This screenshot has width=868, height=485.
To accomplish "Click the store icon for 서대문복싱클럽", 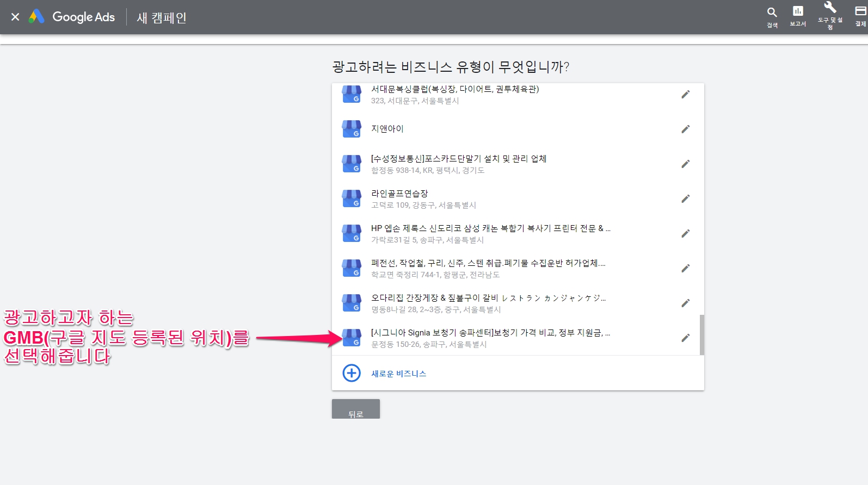I will pos(352,94).
